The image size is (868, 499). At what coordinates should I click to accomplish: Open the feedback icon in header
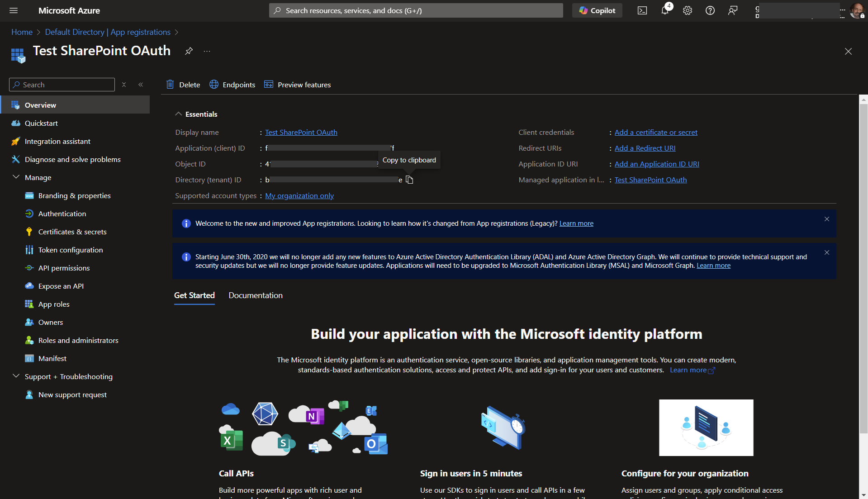[732, 10]
